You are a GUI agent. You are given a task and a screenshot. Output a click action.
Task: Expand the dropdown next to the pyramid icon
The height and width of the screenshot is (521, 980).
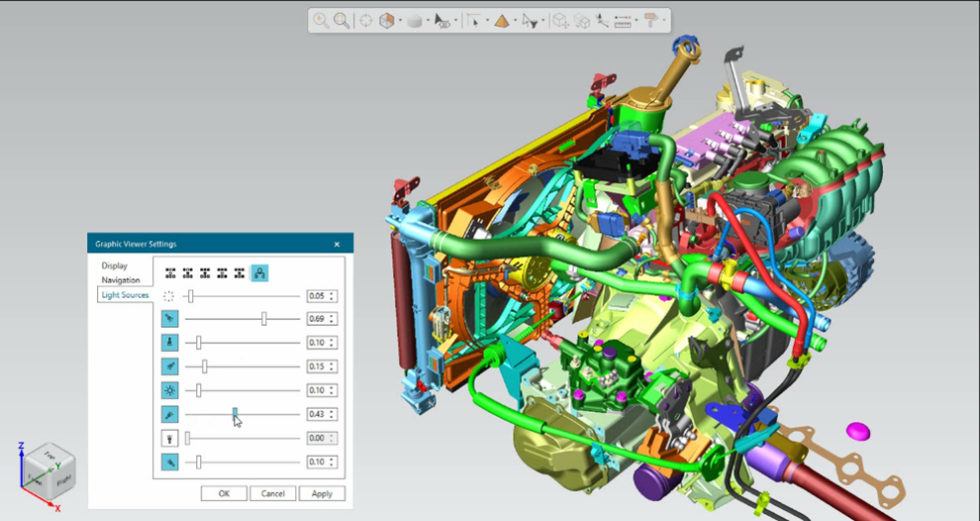click(x=515, y=21)
